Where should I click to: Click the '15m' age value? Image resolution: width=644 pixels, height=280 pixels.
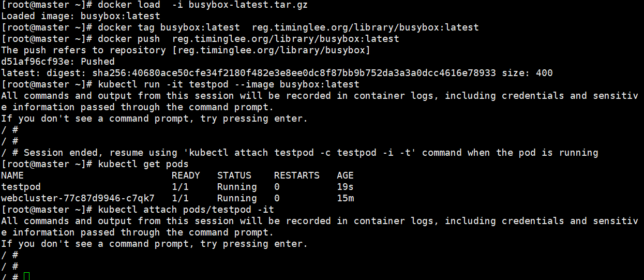tap(345, 198)
